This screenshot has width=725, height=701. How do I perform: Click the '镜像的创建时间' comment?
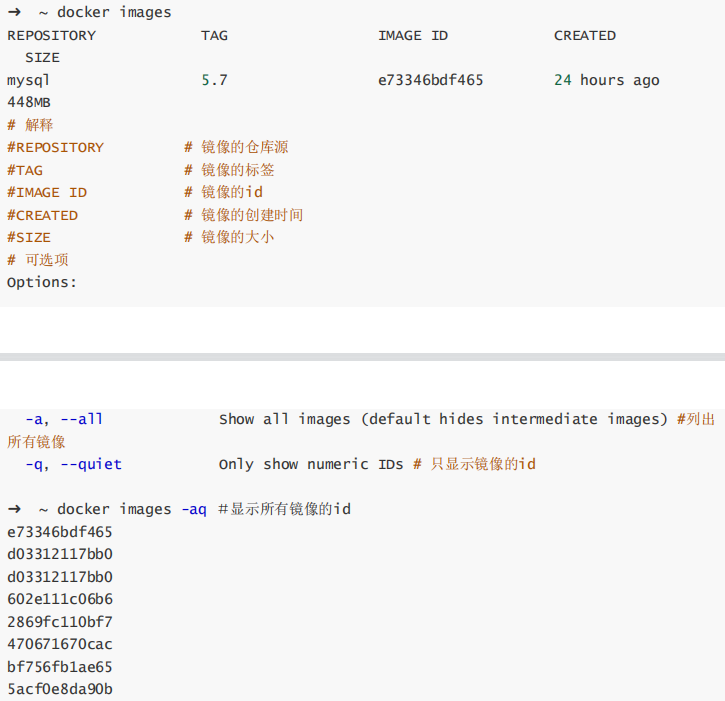click(x=252, y=215)
